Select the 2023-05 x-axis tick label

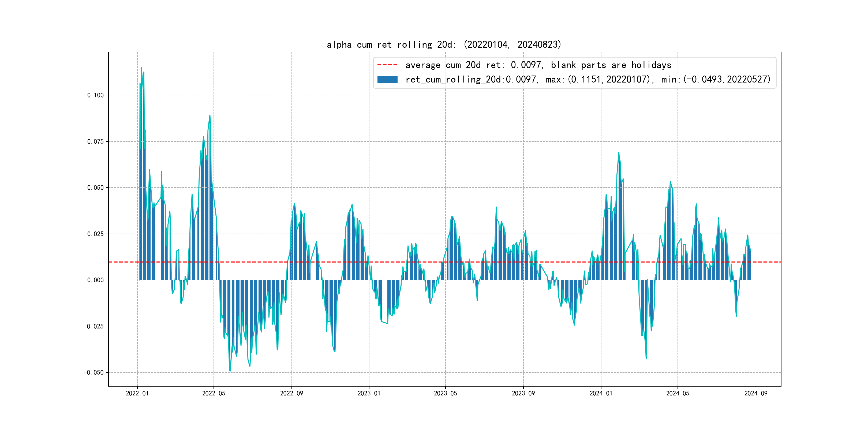446,393
